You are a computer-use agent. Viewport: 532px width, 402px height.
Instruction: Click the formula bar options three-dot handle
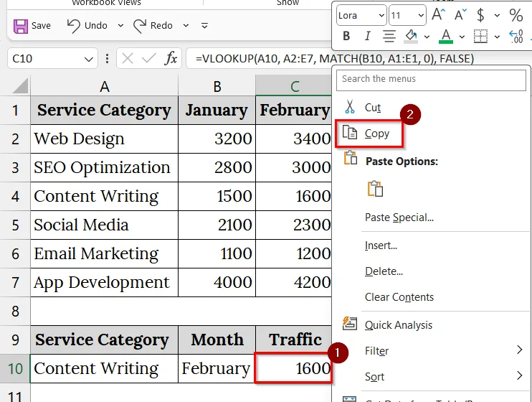108,59
